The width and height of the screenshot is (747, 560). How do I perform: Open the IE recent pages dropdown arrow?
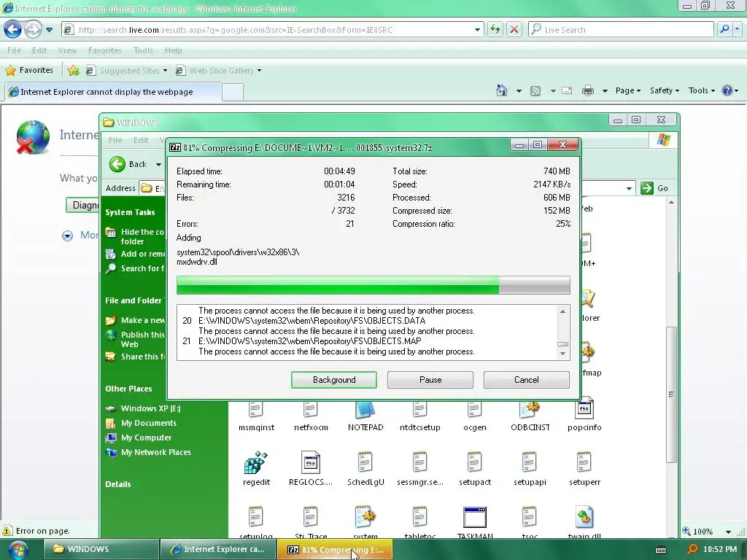49,29
